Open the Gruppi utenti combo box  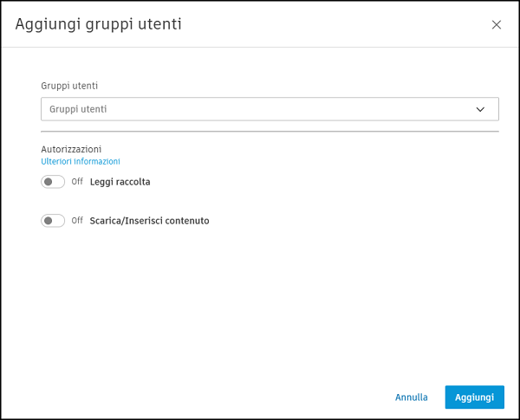(x=269, y=109)
